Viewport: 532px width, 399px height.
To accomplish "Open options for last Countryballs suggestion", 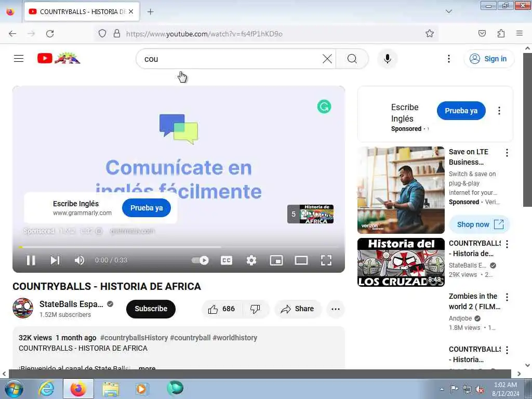I will (x=507, y=350).
